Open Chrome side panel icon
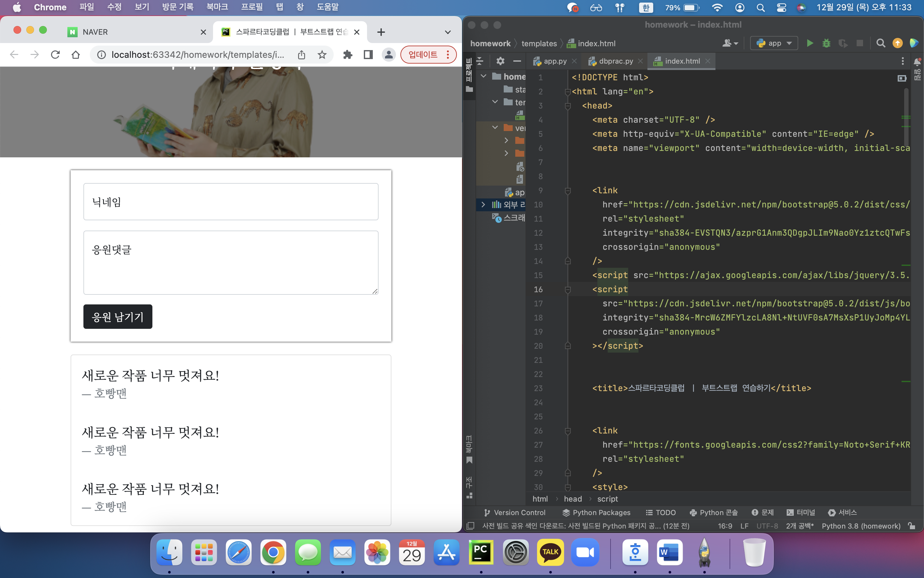The height and width of the screenshot is (578, 924). pos(368,55)
